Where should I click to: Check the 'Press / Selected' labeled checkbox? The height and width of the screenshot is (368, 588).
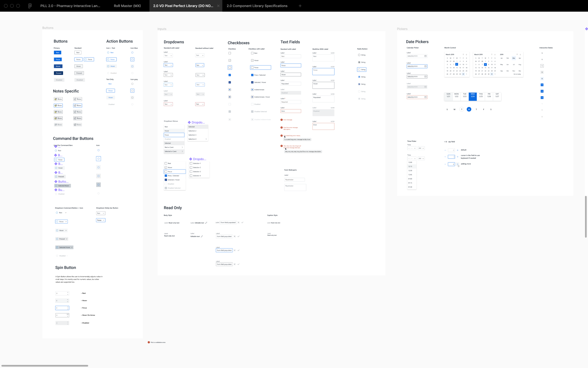coord(252,75)
